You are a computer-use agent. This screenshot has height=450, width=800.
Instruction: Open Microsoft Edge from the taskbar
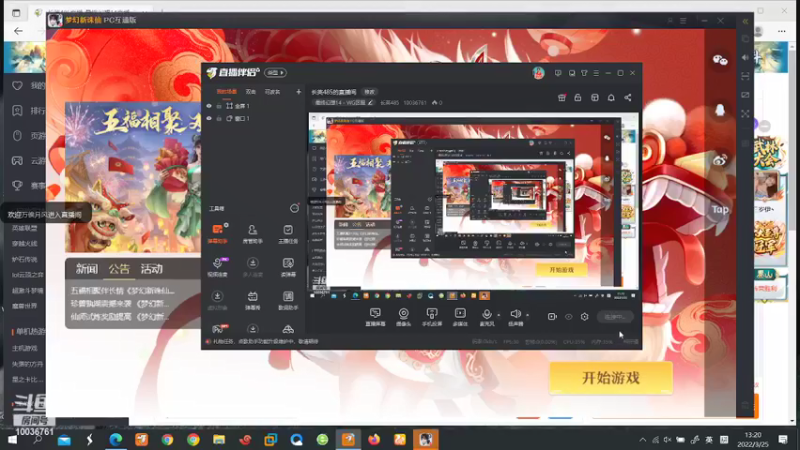(x=116, y=439)
